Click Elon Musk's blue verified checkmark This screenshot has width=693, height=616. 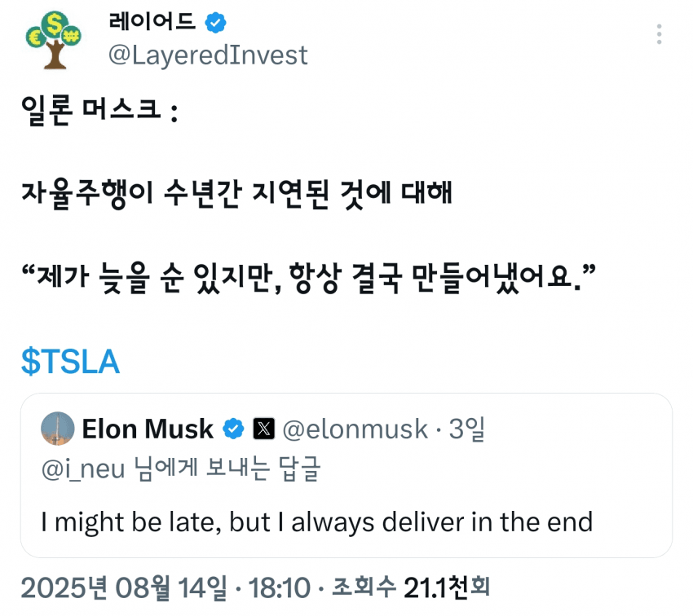click(x=234, y=429)
